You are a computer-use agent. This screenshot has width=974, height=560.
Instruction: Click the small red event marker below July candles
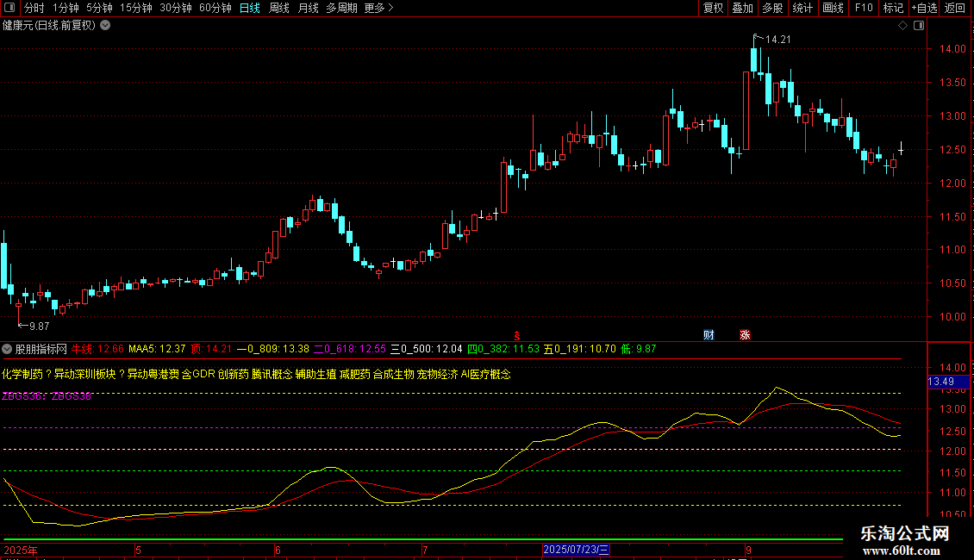(516, 335)
